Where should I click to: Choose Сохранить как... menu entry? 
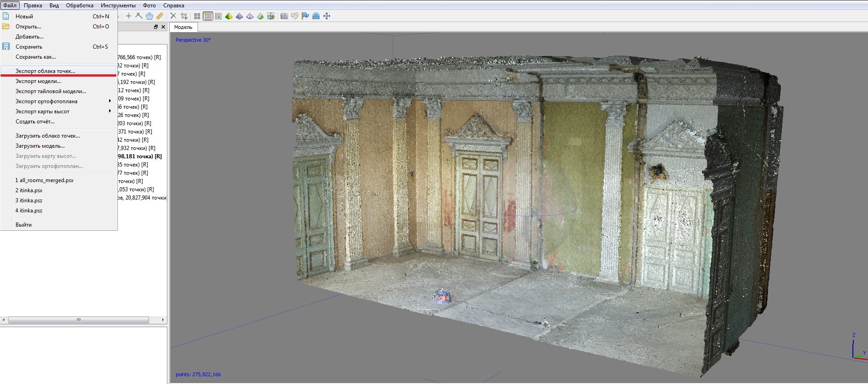click(59, 57)
